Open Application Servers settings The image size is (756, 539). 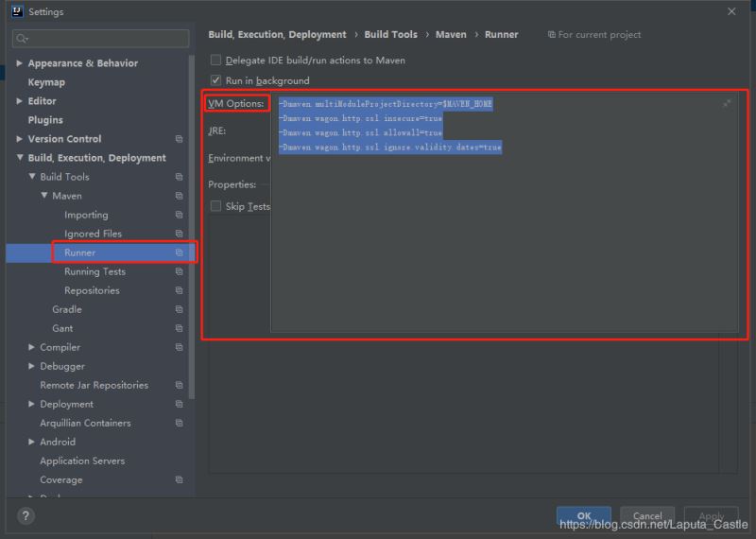(x=82, y=461)
